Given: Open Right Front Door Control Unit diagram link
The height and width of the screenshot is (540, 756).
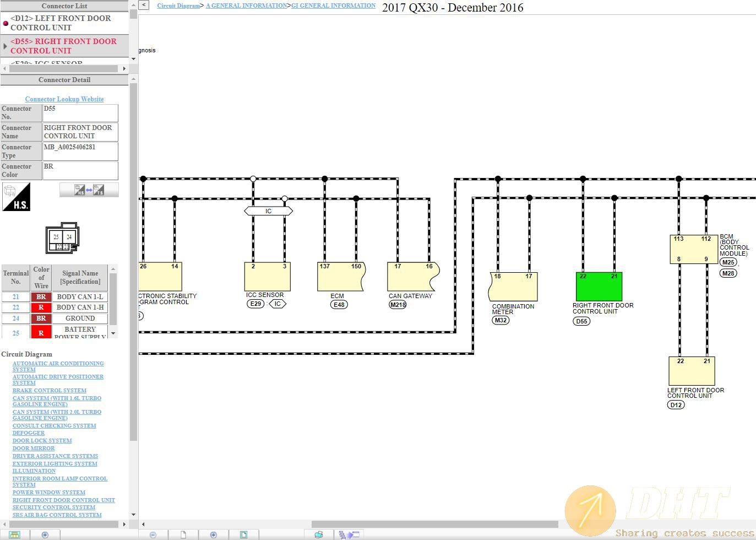Looking at the screenshot, I should click(x=64, y=500).
